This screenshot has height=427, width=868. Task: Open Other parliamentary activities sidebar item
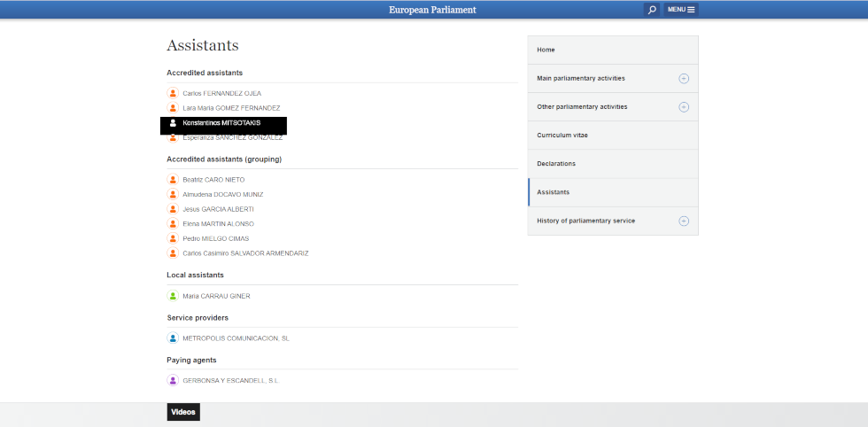pyautogui.click(x=613, y=107)
